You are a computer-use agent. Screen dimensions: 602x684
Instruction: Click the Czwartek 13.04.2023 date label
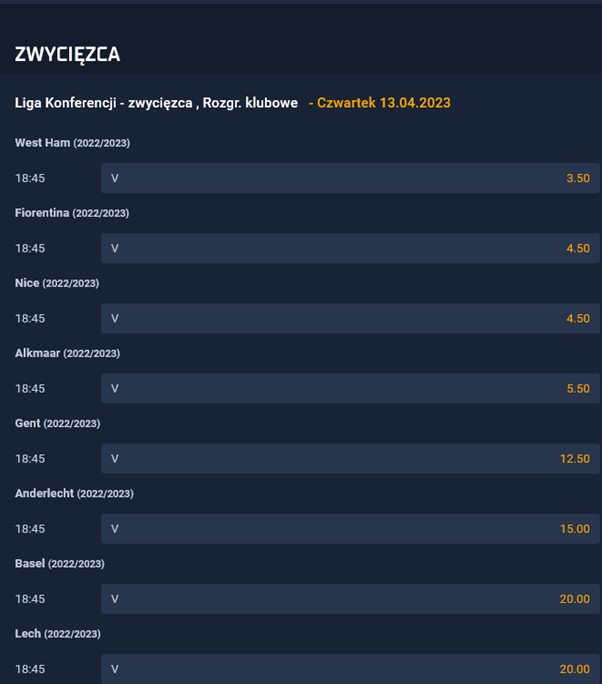click(384, 103)
